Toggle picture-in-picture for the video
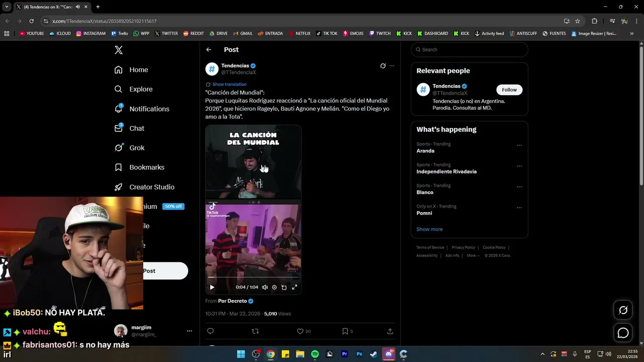644x362 pixels. pyautogui.click(x=284, y=287)
